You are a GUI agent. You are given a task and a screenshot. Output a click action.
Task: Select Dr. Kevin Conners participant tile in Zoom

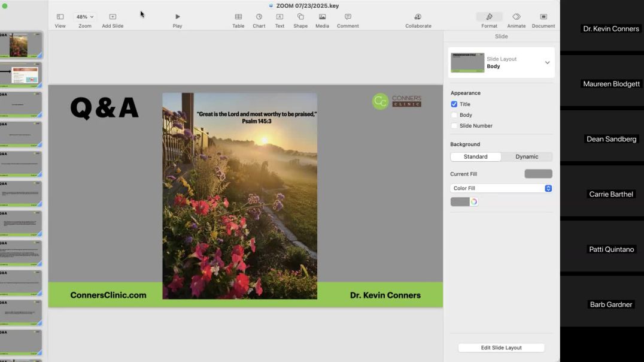pyautogui.click(x=602, y=26)
